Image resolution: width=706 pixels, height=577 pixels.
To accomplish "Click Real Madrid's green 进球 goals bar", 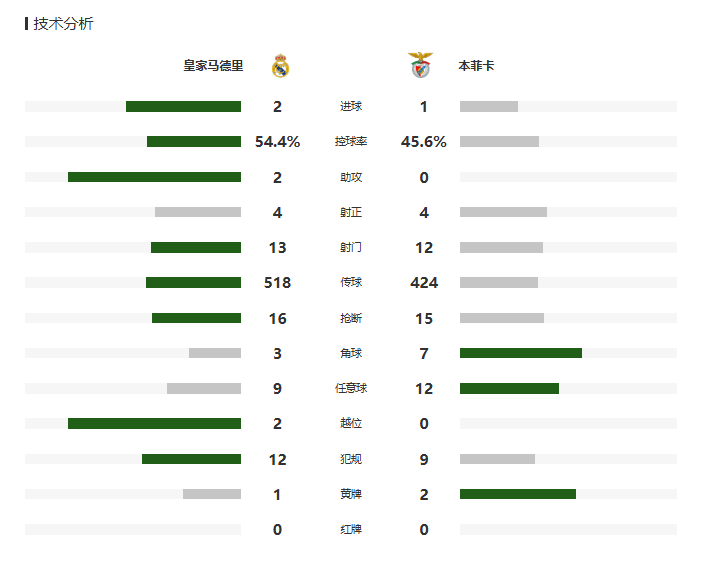I will tap(183, 107).
